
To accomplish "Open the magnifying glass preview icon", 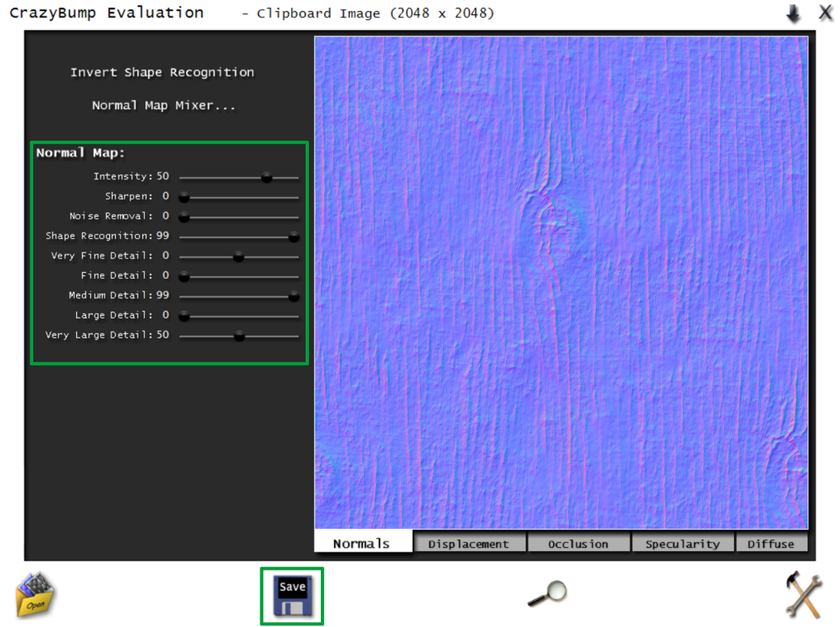I will (x=547, y=594).
